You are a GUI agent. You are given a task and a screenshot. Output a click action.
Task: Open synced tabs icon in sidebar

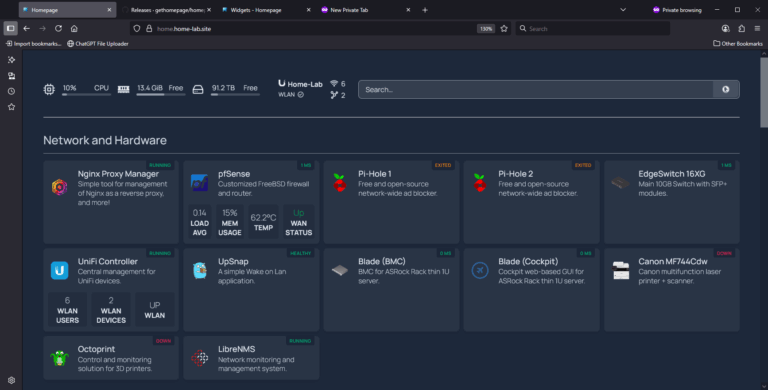click(x=11, y=75)
